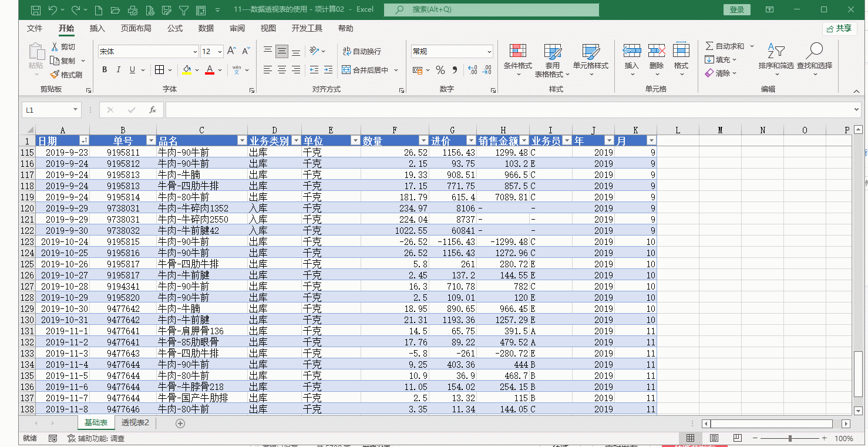Switch to the 插入 ribbon tab
Image resolution: width=868 pixels, height=447 pixels.
coord(97,28)
